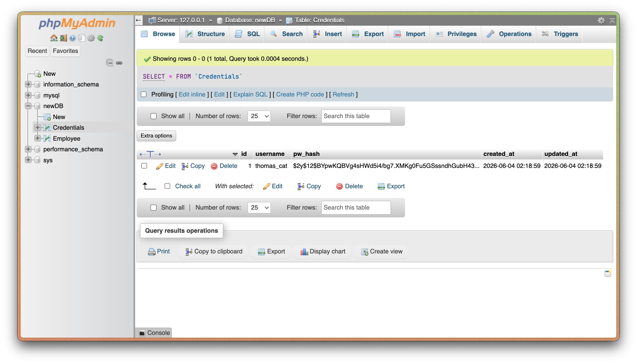The width and height of the screenshot is (637, 364).
Task: Click the Refresh query link
Action: [x=343, y=94]
